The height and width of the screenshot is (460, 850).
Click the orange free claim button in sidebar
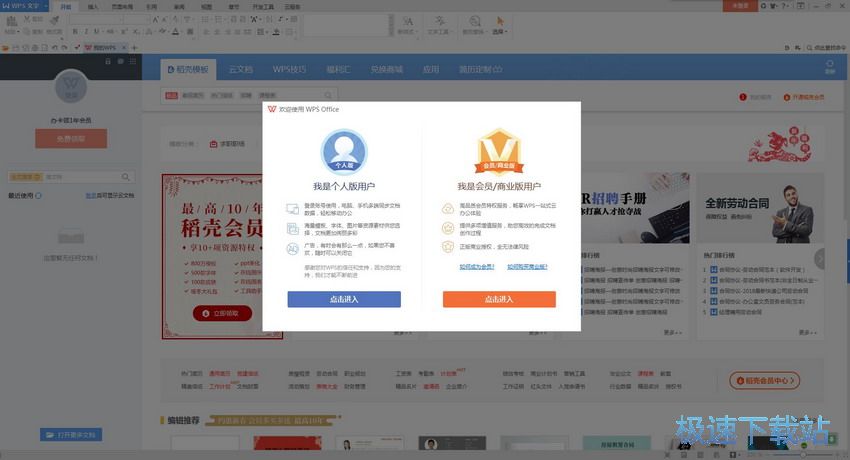click(x=71, y=139)
